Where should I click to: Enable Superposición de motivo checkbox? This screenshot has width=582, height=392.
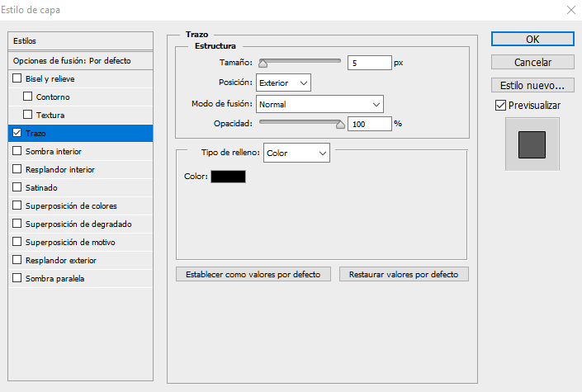coord(17,242)
